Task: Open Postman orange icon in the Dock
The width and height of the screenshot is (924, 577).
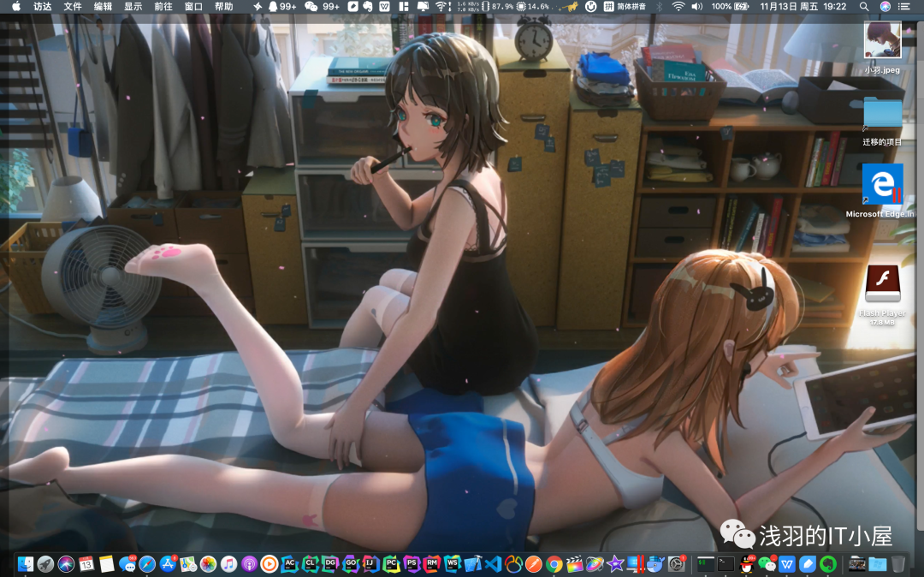Action: point(533,564)
